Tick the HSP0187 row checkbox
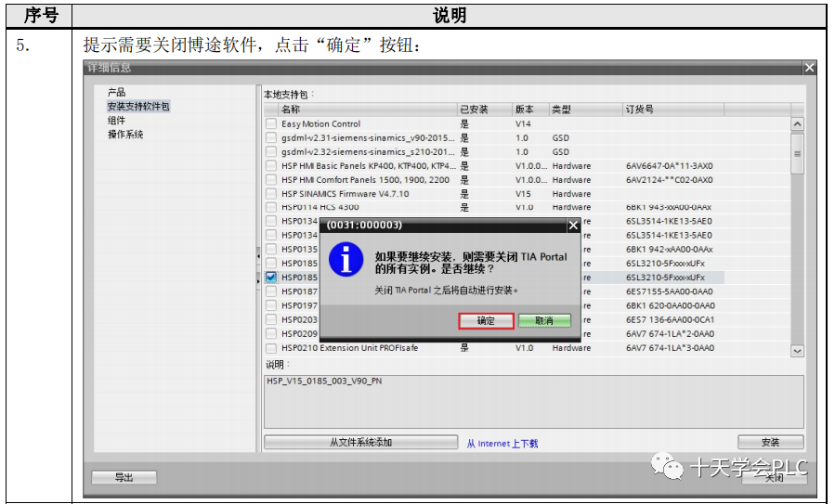The height and width of the screenshot is (504, 835). click(271, 291)
